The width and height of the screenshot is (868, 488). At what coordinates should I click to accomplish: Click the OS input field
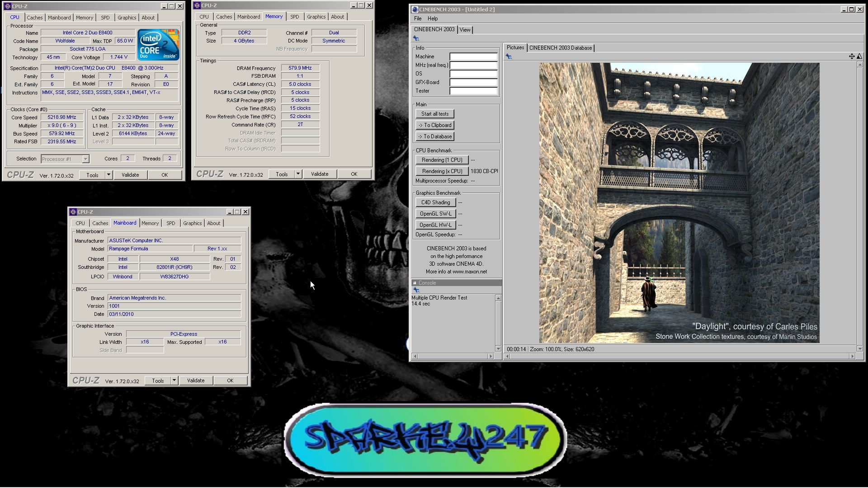click(473, 74)
